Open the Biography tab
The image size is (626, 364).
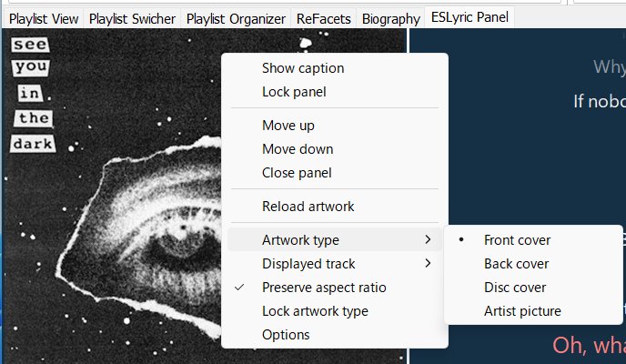[x=391, y=19]
